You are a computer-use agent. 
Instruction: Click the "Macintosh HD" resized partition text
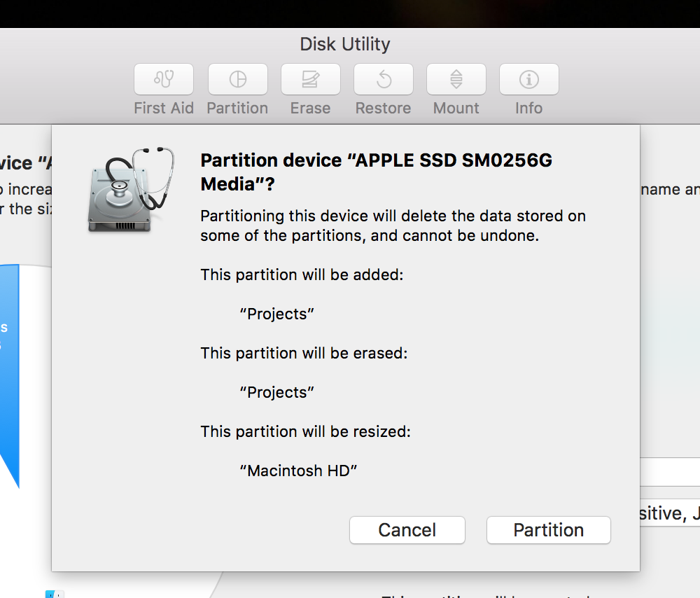tap(298, 471)
